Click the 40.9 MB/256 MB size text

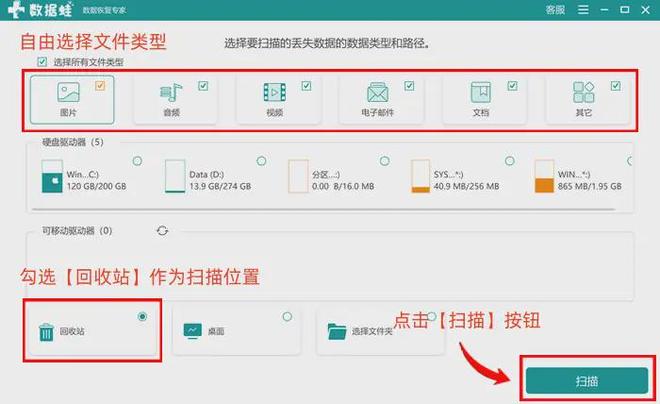click(466, 186)
